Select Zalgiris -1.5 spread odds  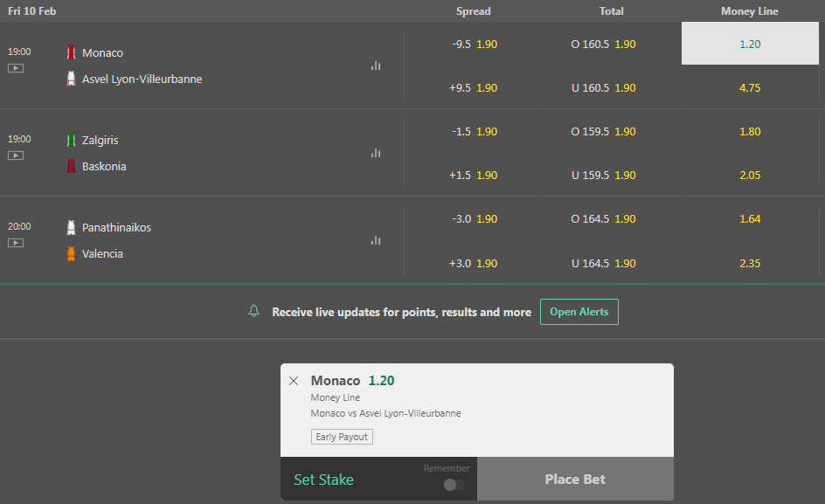pos(474,132)
